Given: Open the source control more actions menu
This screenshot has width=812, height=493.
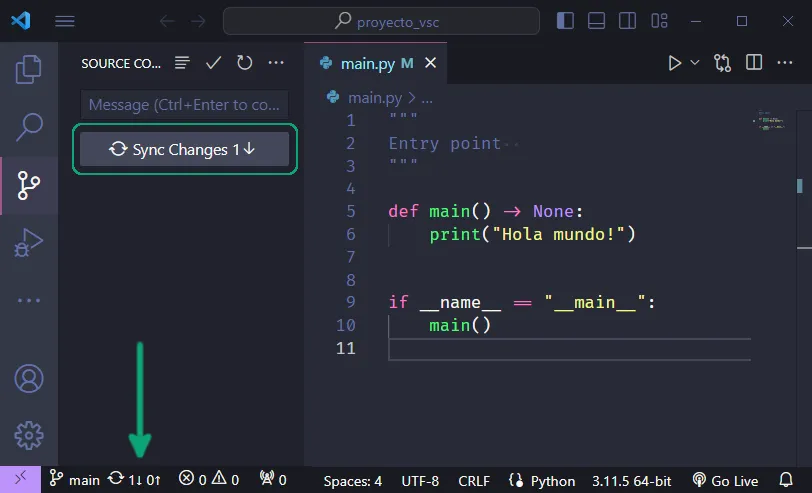Looking at the screenshot, I should pyautogui.click(x=276, y=63).
